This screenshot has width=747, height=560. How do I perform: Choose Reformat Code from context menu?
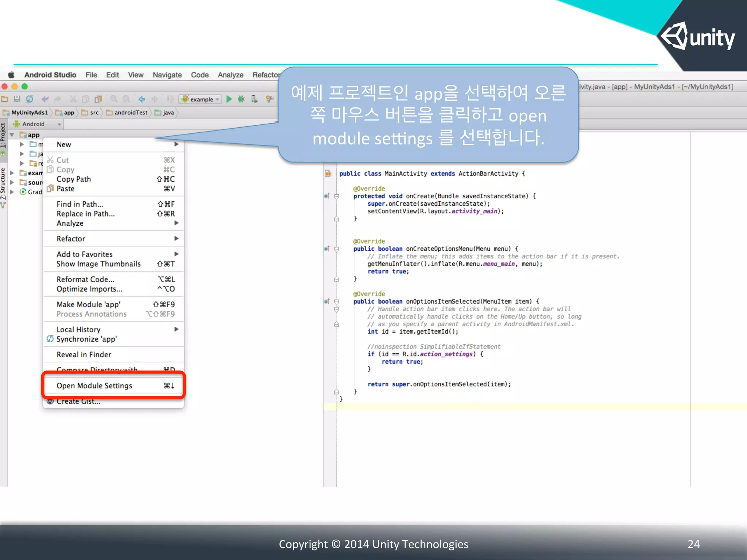[x=113, y=279]
